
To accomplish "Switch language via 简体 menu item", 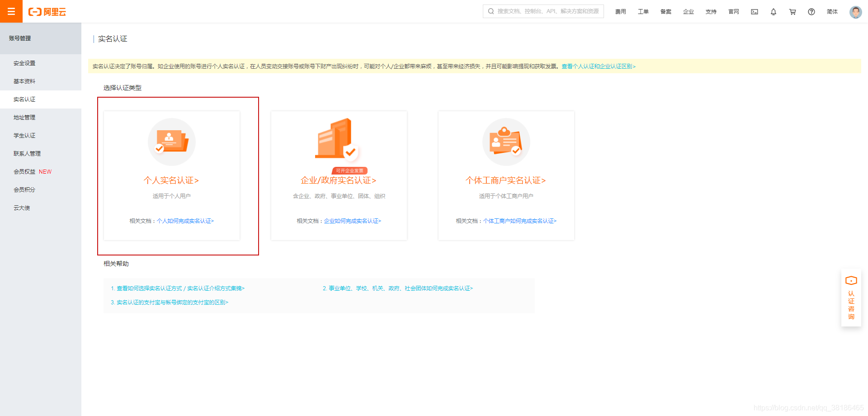I will [x=832, y=12].
